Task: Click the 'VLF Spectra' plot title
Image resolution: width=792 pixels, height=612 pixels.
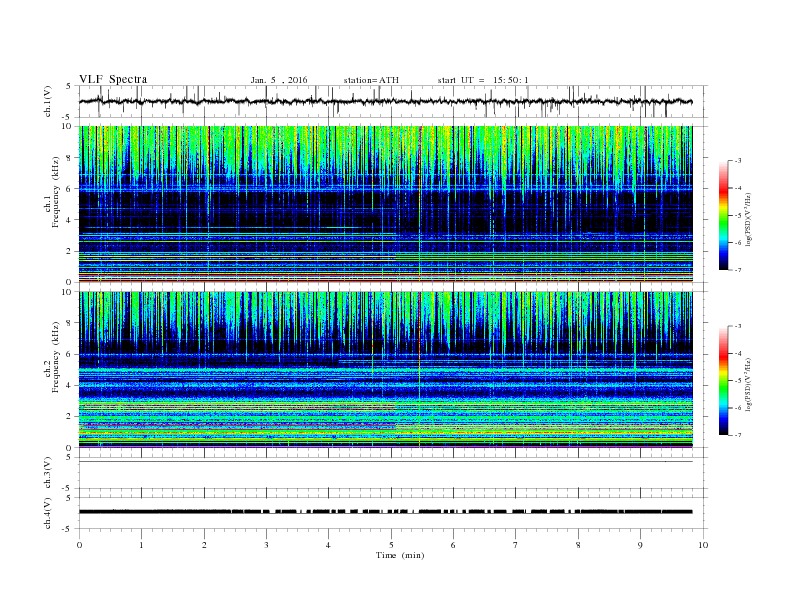Action: [113, 79]
